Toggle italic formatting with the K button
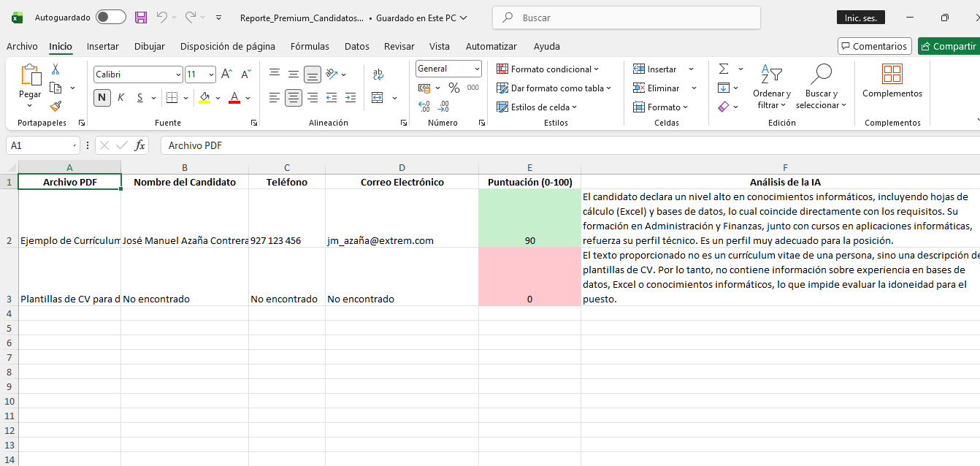 coord(120,97)
